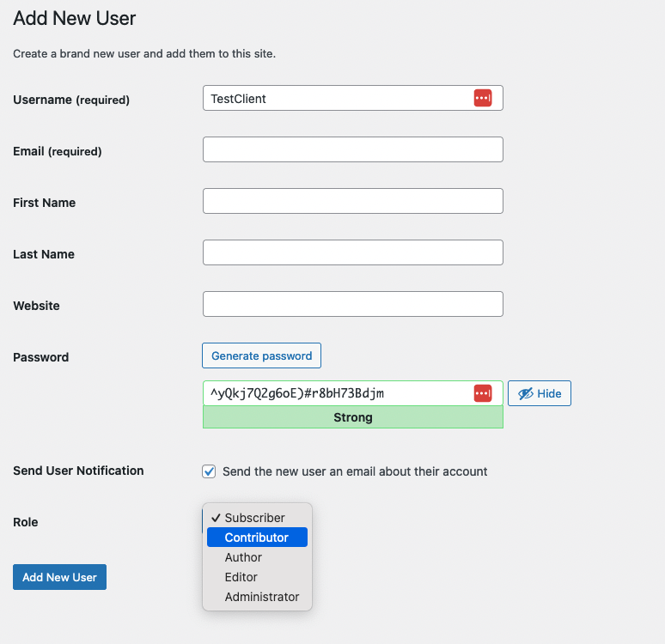Click the Username (required) label

[x=71, y=100]
